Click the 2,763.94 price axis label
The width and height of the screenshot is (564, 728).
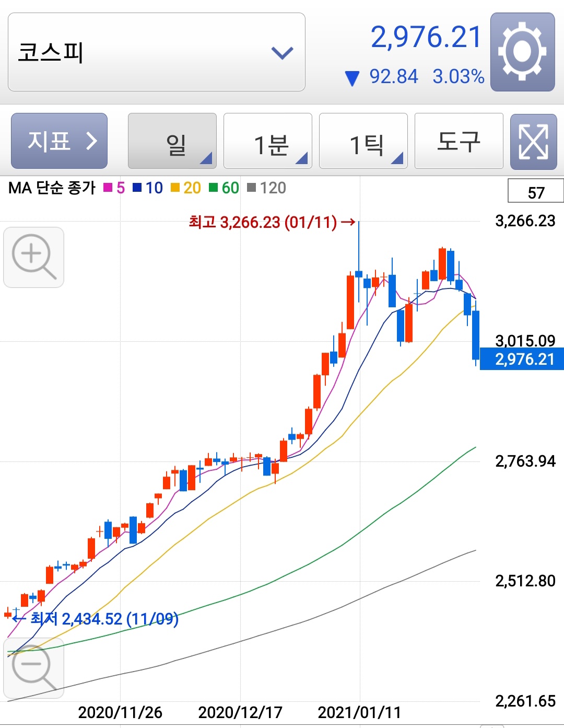[525, 461]
